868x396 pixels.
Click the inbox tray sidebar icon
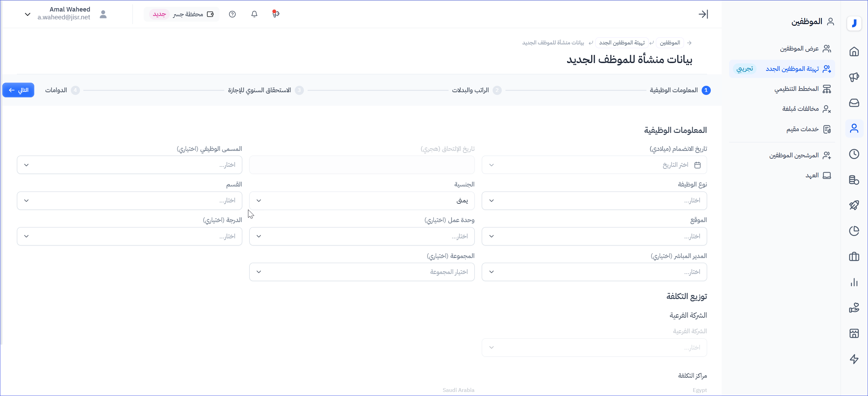tap(854, 103)
